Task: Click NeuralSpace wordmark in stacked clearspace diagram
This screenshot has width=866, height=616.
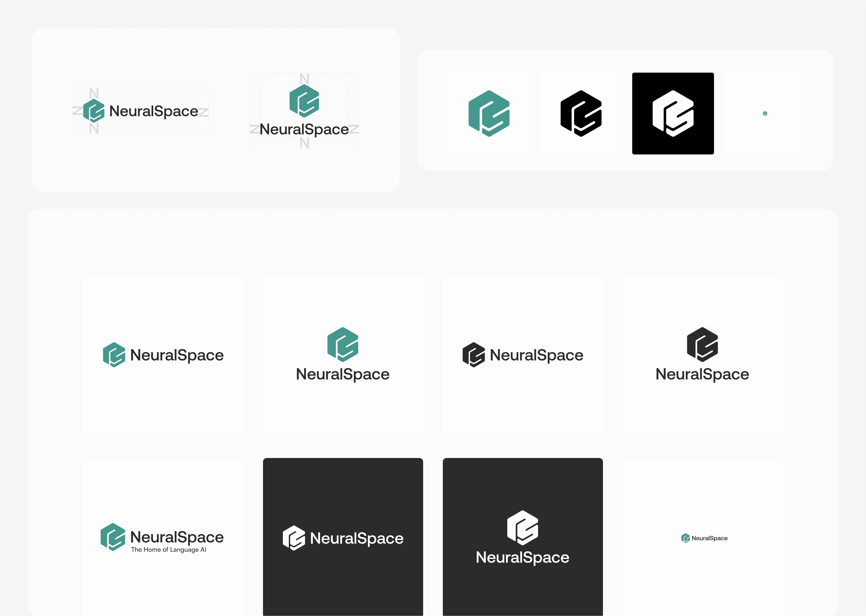Action: click(304, 129)
